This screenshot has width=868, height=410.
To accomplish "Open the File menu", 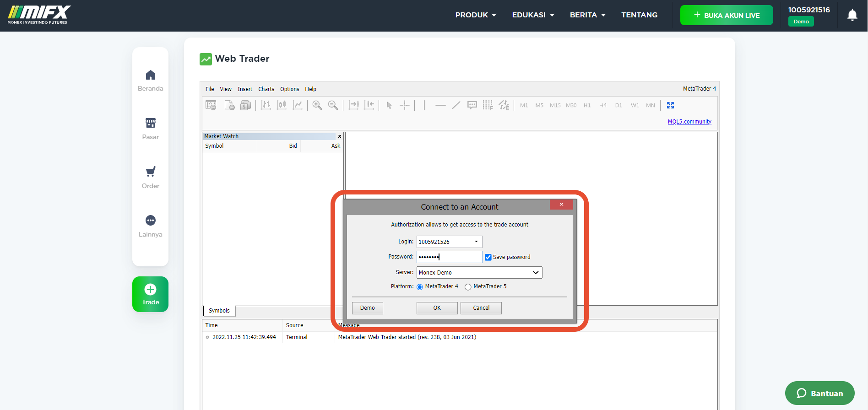I will click(x=210, y=89).
